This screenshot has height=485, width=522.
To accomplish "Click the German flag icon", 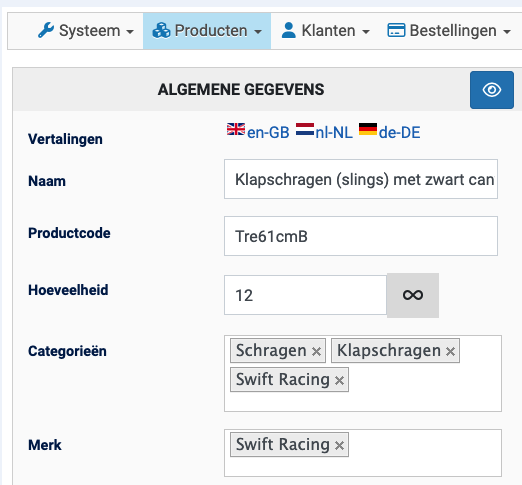I will (368, 129).
